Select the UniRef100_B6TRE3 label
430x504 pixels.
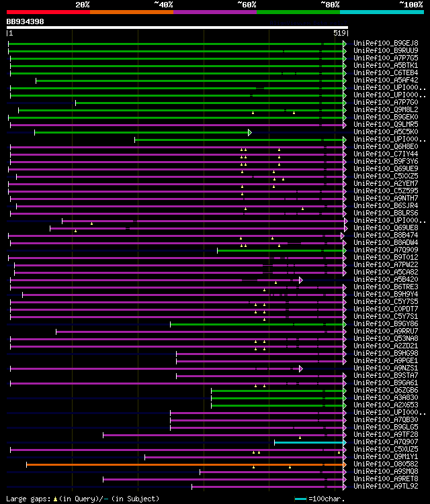point(386,287)
